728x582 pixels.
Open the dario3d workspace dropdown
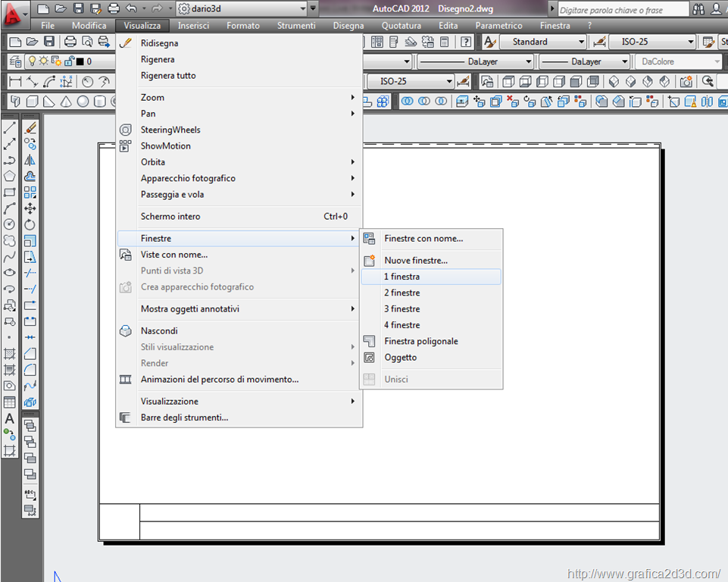coord(242,9)
